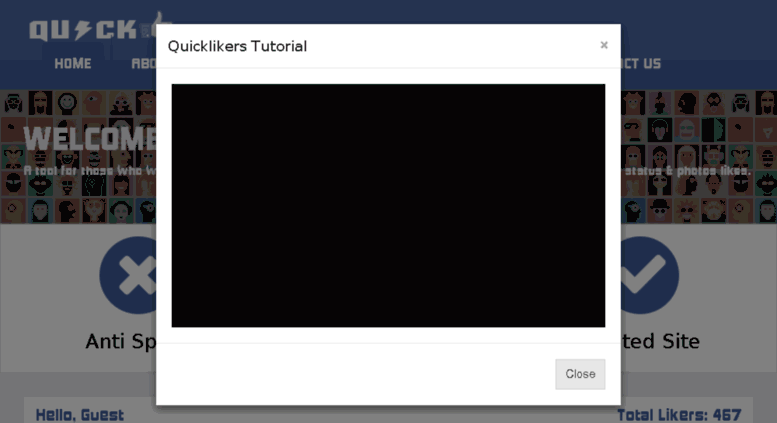Click the blue X circle Anti Spam icon

(128, 275)
